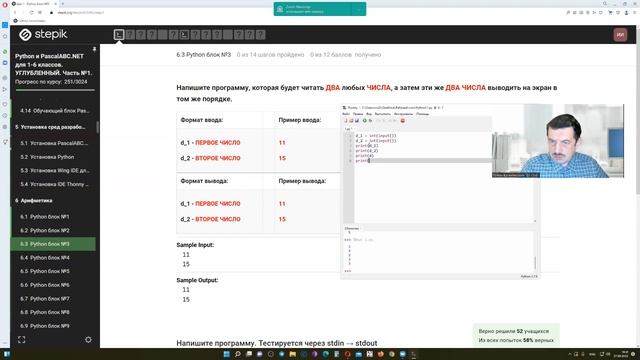Click New file icon in Thonny toolbar

tap(346, 121)
